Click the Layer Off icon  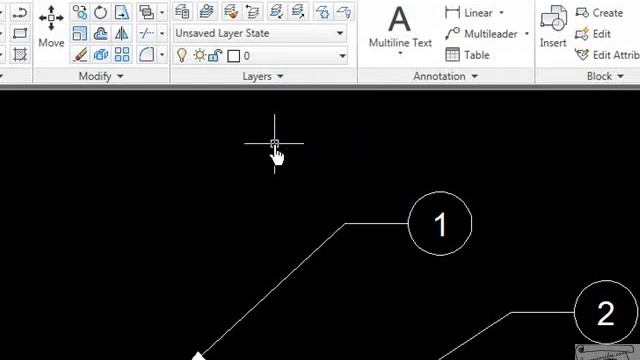click(x=344, y=12)
